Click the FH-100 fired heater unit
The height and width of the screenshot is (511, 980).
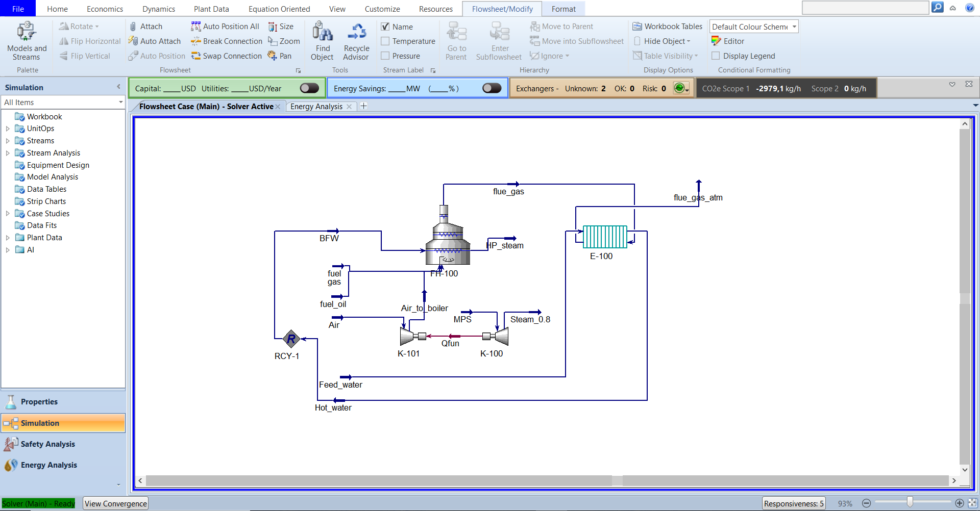[448, 235]
